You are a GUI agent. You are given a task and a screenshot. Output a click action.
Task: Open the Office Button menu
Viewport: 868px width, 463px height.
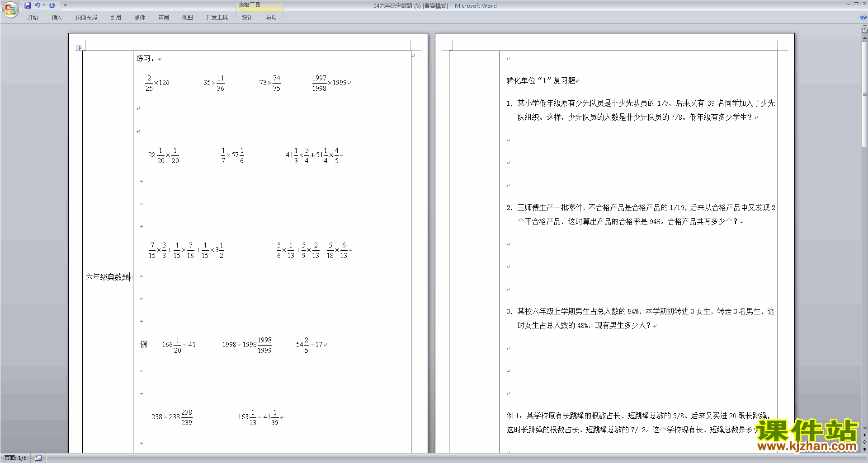pos(10,9)
